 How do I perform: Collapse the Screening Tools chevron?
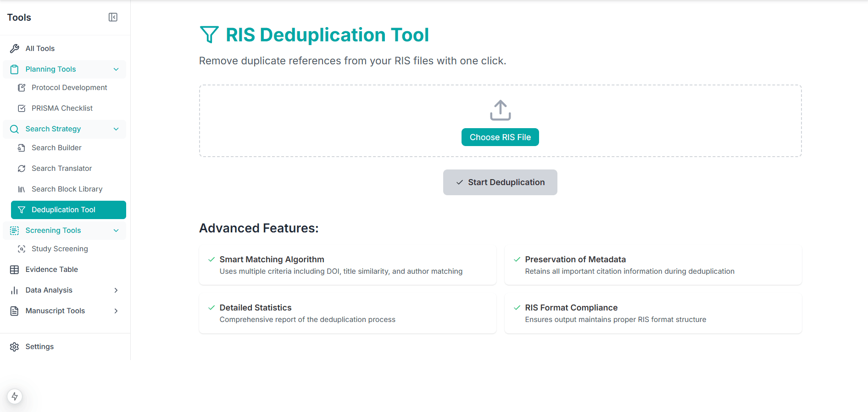pyautogui.click(x=116, y=231)
